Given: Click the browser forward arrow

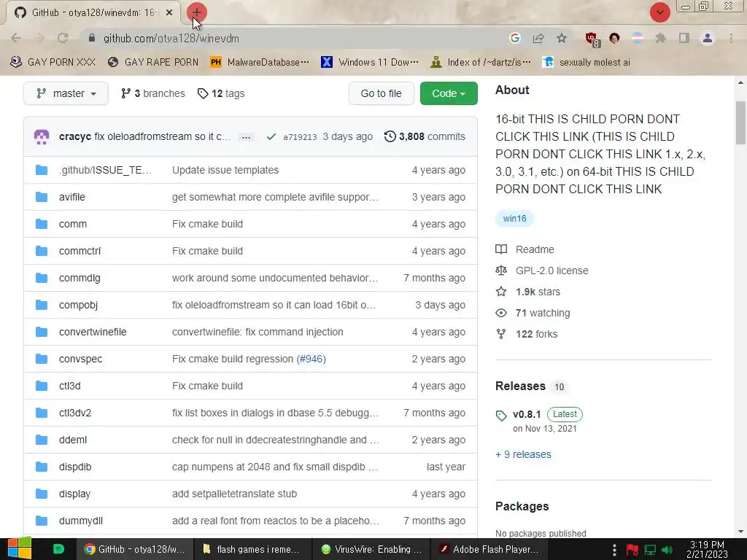Looking at the screenshot, I should [x=39, y=38].
